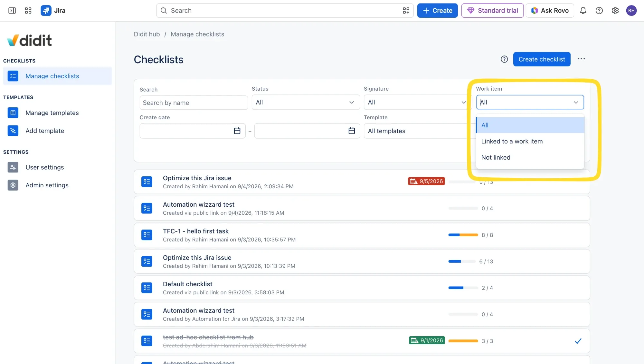The width and height of the screenshot is (644, 364).
Task: Click the Standard trial button
Action: tap(493, 11)
